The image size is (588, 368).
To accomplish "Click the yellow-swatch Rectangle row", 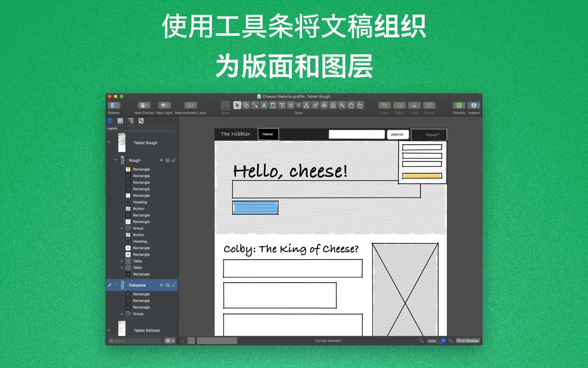I will pos(141,169).
